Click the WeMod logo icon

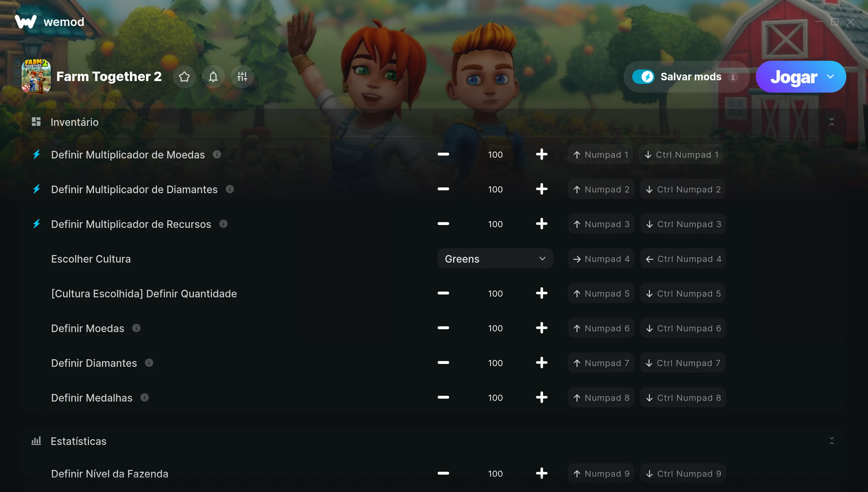point(26,22)
